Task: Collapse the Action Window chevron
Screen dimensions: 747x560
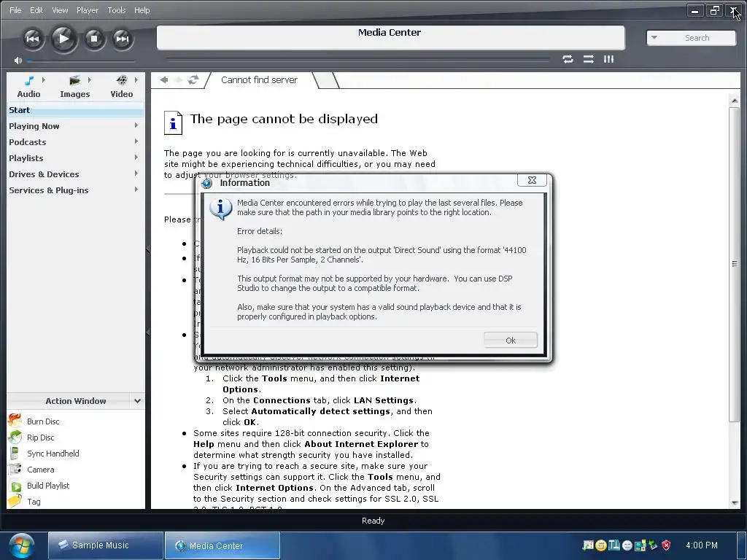Action: coord(137,401)
